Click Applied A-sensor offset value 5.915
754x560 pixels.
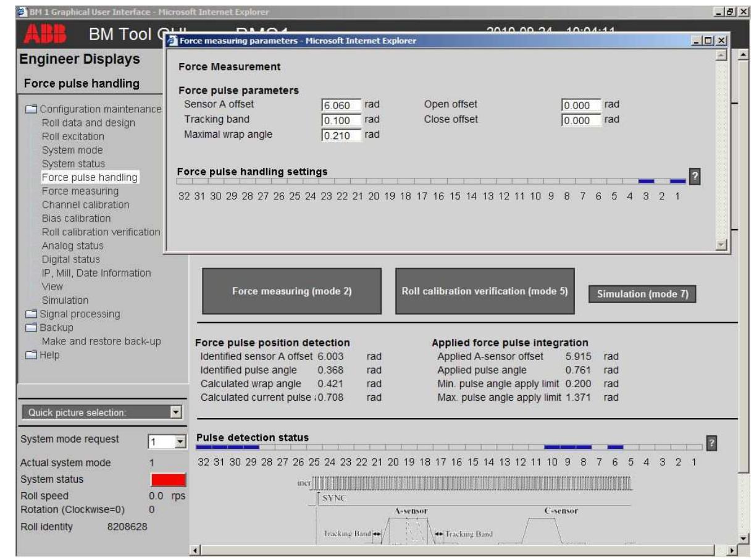coord(578,357)
